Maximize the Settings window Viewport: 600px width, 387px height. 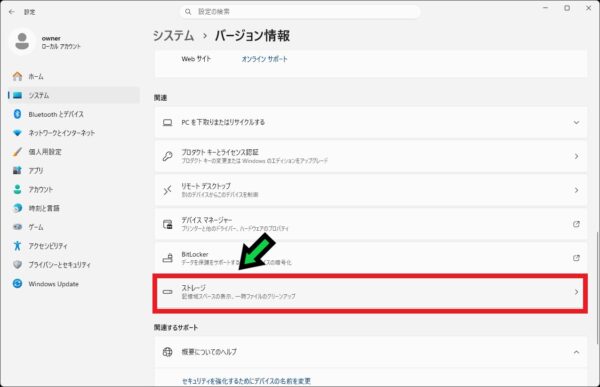click(x=567, y=8)
